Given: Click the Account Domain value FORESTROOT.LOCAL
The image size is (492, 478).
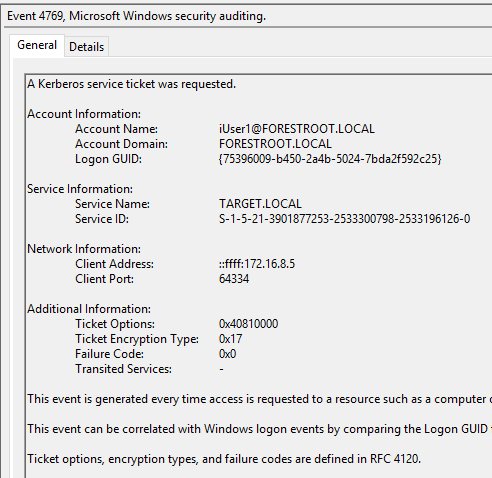Looking at the screenshot, I should [x=275, y=144].
